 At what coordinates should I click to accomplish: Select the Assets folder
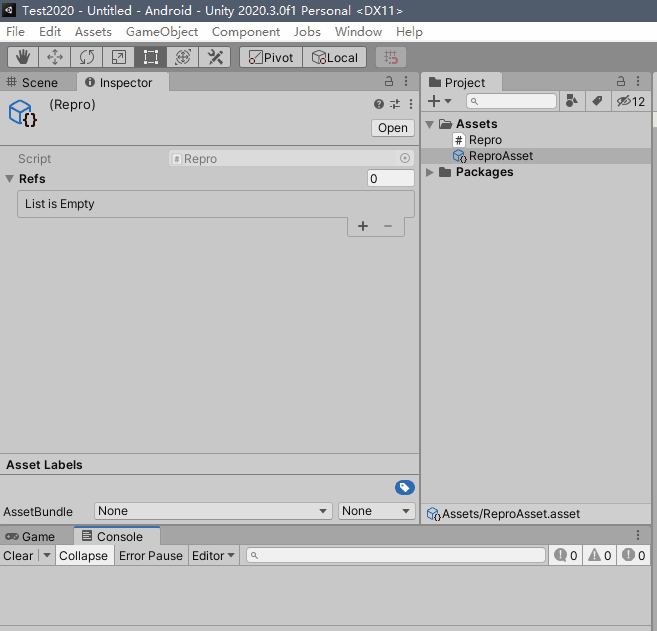(476, 124)
